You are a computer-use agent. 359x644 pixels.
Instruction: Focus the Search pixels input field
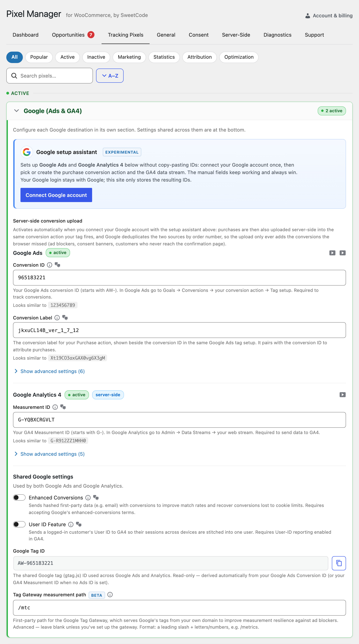tap(49, 75)
